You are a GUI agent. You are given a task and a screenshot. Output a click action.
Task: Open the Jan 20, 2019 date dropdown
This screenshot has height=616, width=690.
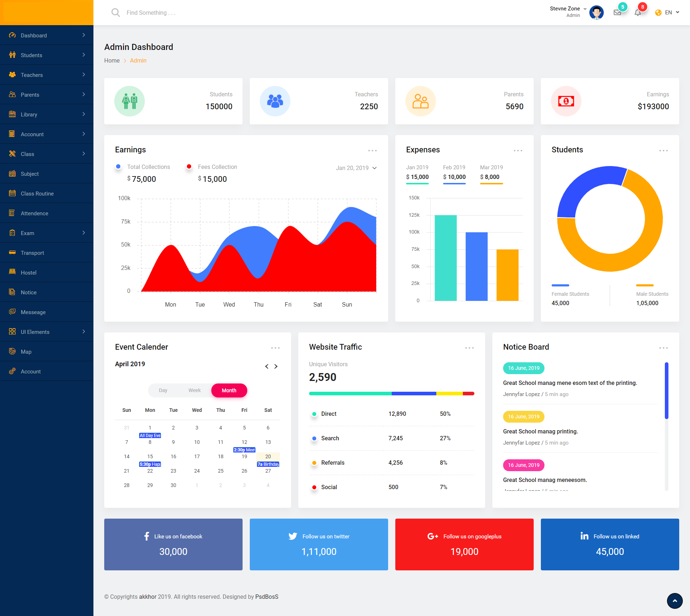(356, 168)
